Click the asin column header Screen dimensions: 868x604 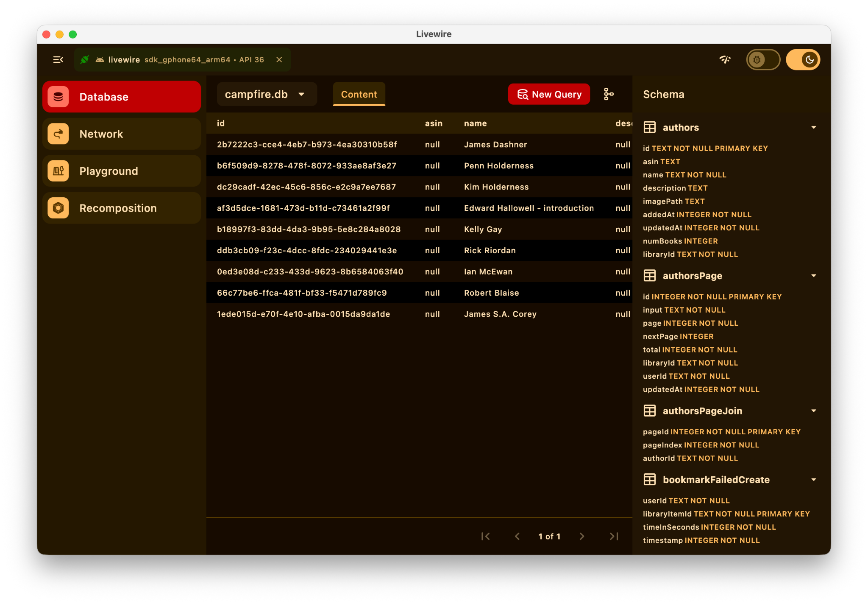click(434, 123)
